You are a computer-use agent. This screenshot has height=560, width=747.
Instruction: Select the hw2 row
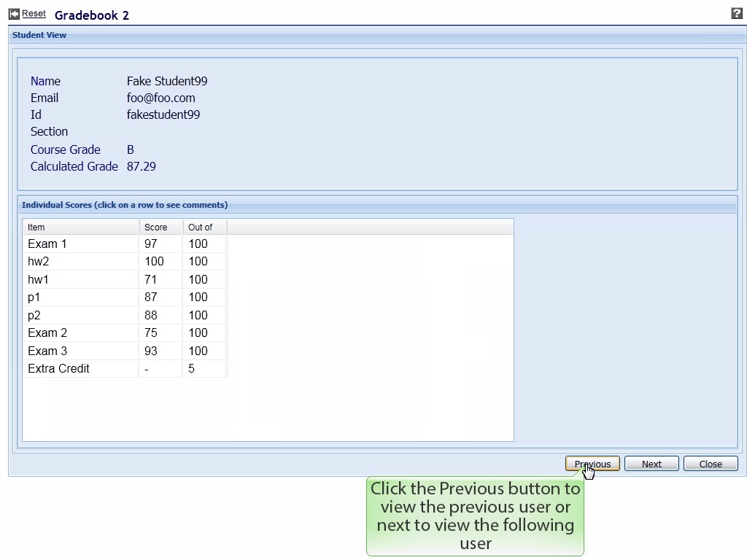[125, 262]
